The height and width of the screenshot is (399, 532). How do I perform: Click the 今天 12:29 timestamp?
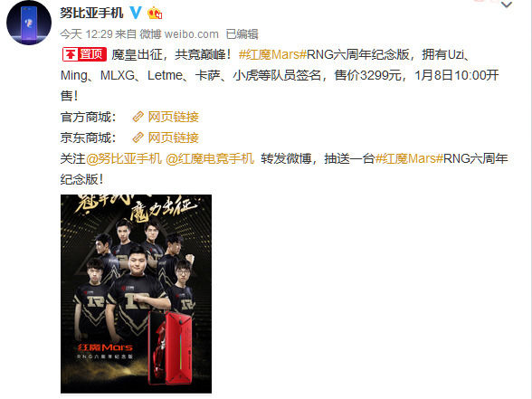(x=86, y=34)
